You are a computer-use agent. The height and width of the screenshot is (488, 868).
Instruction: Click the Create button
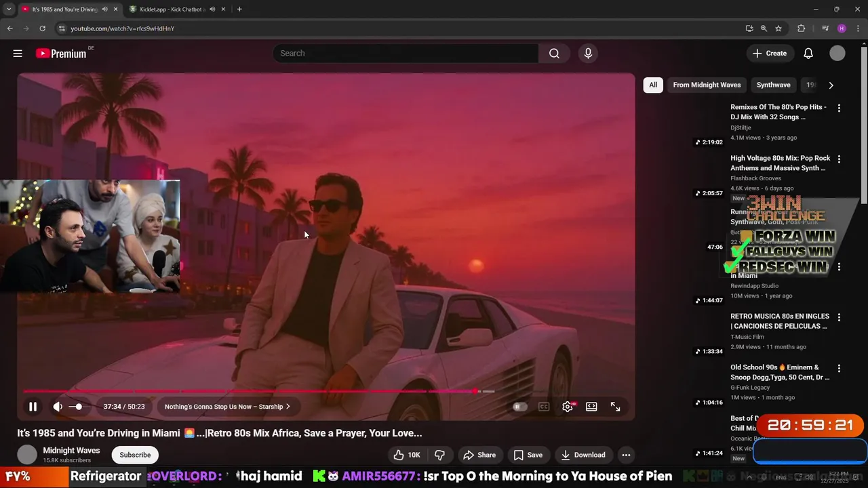770,54
